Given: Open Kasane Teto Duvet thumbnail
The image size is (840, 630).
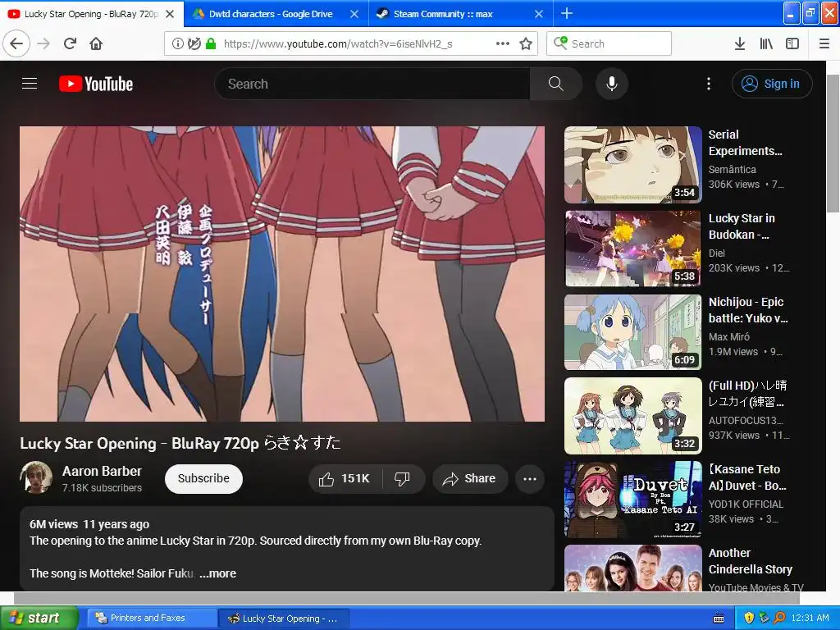Looking at the screenshot, I should [x=633, y=500].
